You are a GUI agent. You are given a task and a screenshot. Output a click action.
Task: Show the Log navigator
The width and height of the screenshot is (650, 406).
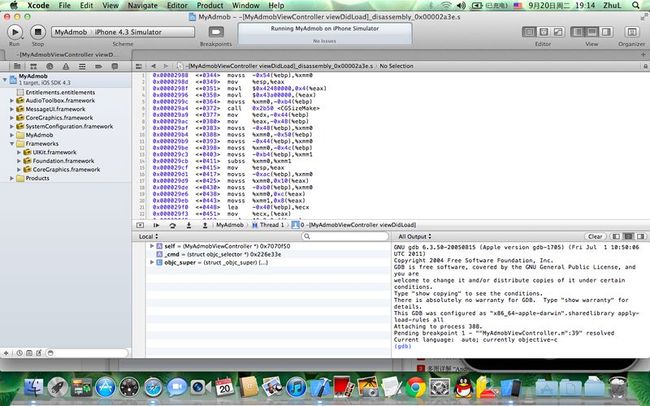[115, 66]
